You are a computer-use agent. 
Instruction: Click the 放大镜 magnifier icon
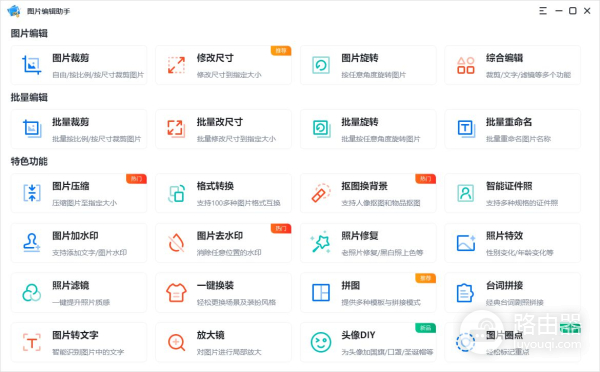[176, 342]
